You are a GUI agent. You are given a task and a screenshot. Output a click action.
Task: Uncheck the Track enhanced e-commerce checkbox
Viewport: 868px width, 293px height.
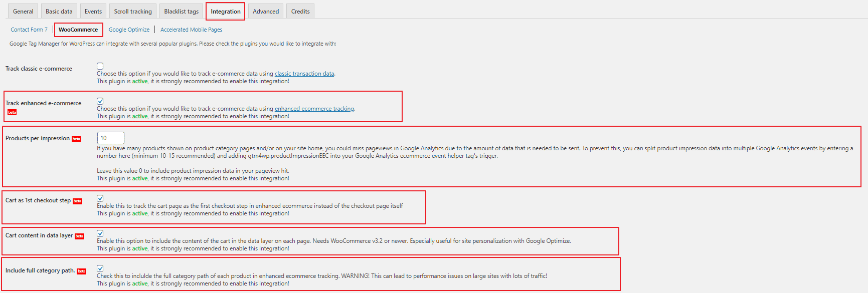coord(100,101)
